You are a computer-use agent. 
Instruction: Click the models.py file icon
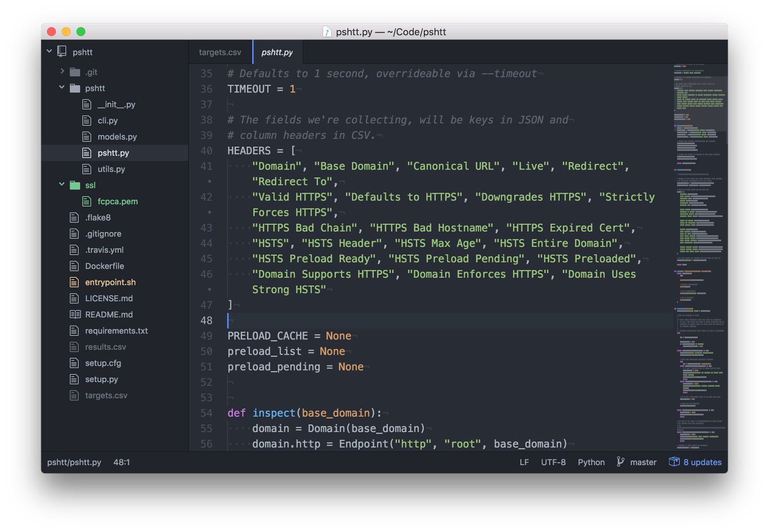(87, 137)
